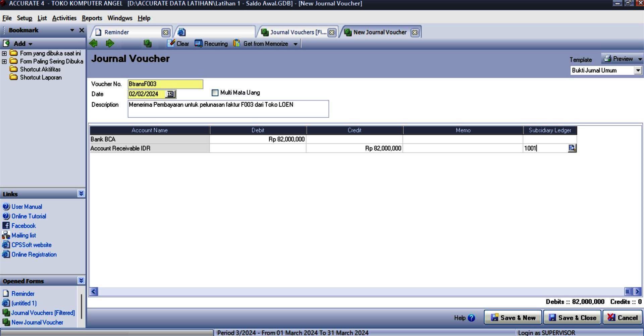The image size is (644, 336).
Task: Collapse the Links panel
Action: 81,193
